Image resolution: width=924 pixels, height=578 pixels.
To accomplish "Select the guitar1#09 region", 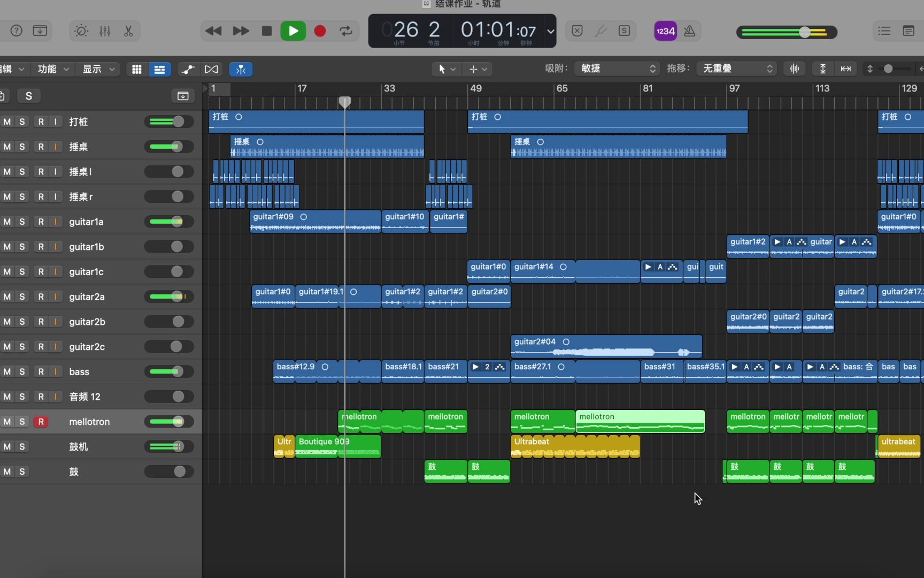I will click(315, 222).
